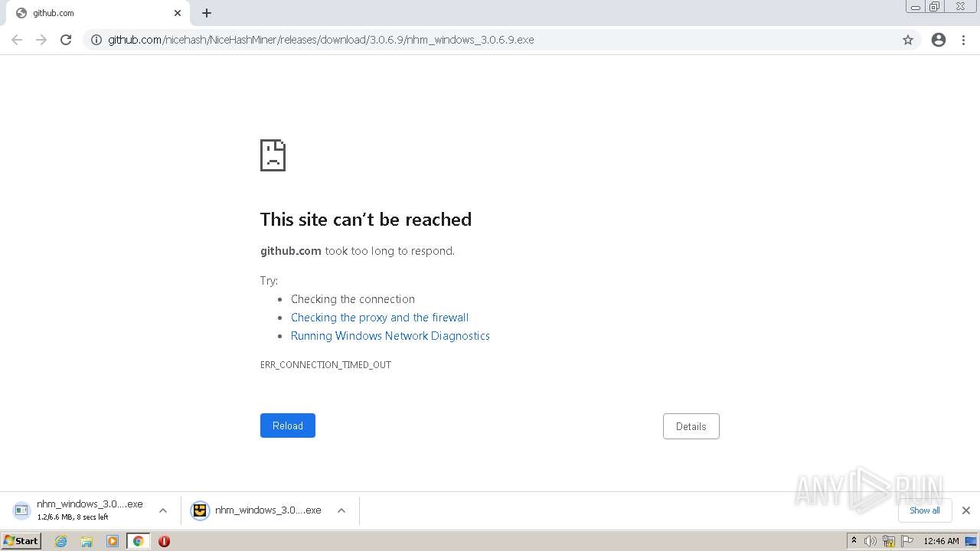Screen dimensions: 980x551
Task: Expand options for the completed nhm_windows download
Action: click(341, 510)
